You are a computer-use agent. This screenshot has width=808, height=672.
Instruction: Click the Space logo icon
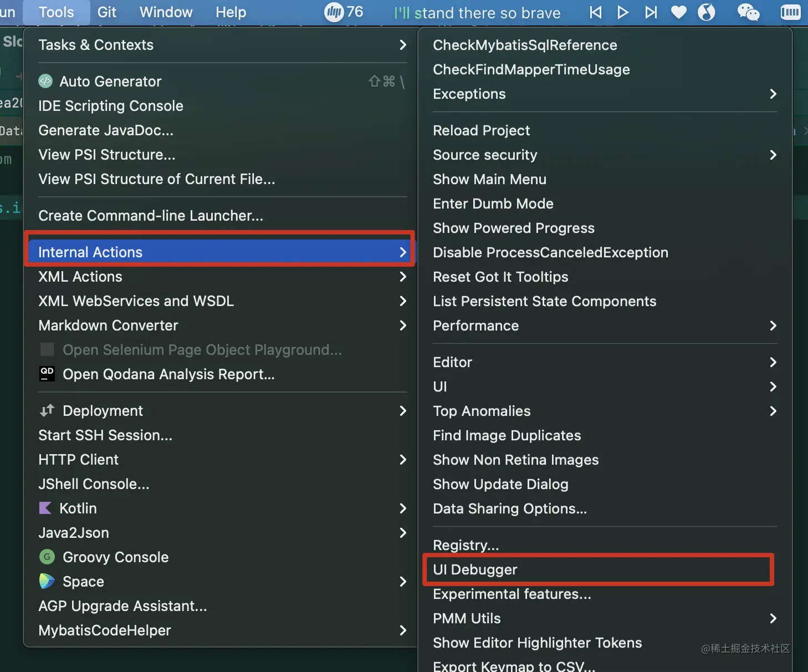(47, 581)
